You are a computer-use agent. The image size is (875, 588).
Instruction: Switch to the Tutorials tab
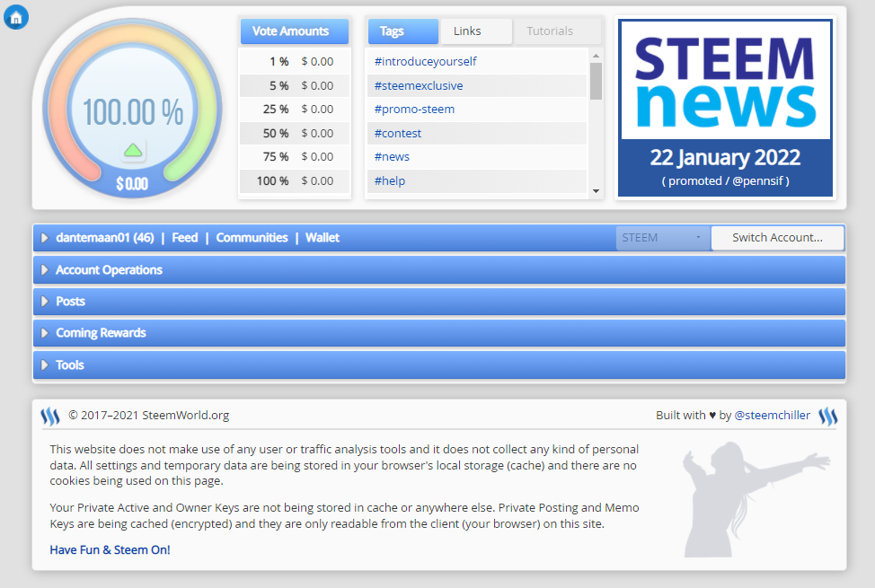point(556,31)
